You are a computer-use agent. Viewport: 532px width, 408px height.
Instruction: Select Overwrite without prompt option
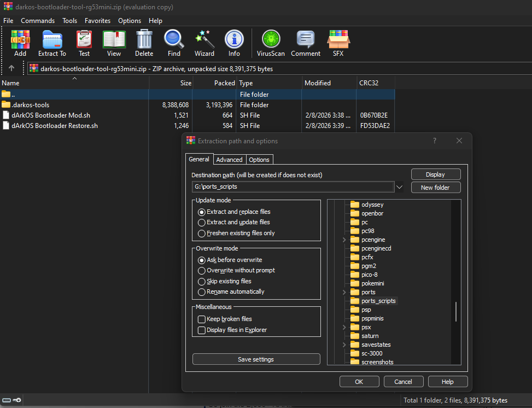click(x=202, y=271)
